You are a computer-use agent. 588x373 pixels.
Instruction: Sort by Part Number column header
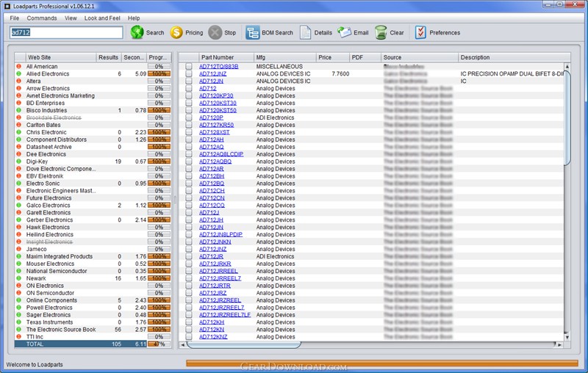[226, 57]
